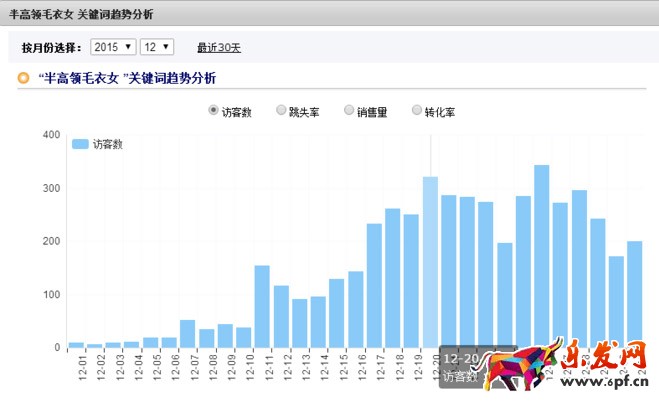659x402 pixels.
Task: Click the 12-06 bar in the chart
Action: (168, 342)
